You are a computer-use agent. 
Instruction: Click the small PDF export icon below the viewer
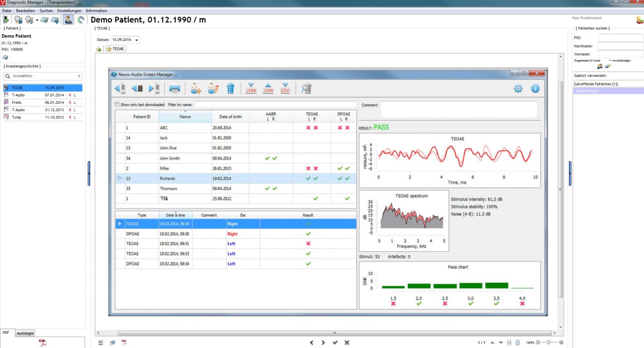click(x=124, y=343)
